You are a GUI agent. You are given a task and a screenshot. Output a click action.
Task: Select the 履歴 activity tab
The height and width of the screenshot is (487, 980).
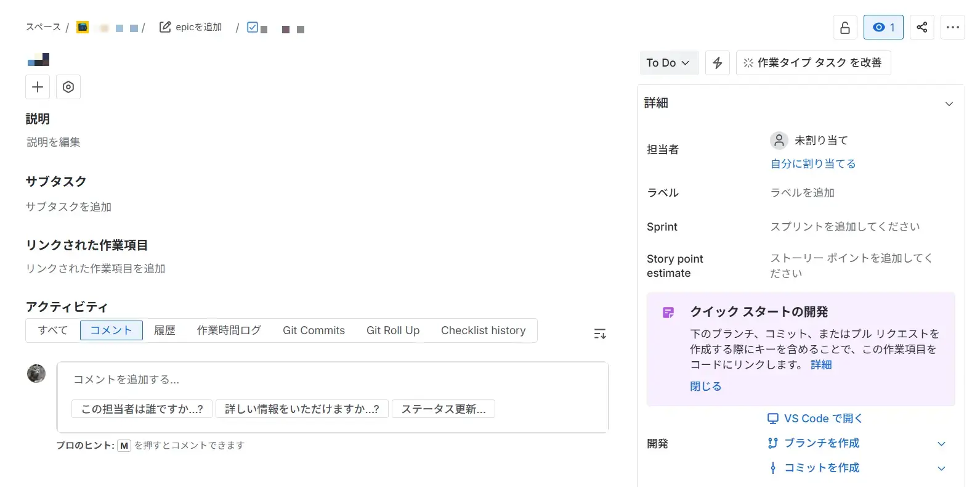(x=164, y=330)
